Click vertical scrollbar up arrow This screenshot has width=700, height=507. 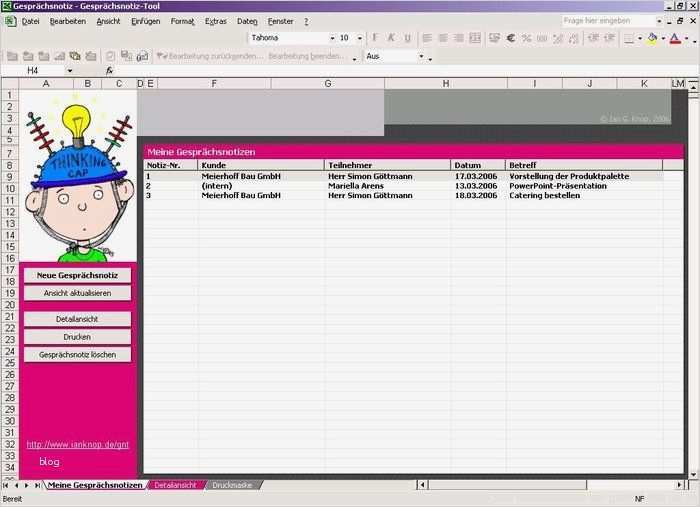[693, 88]
